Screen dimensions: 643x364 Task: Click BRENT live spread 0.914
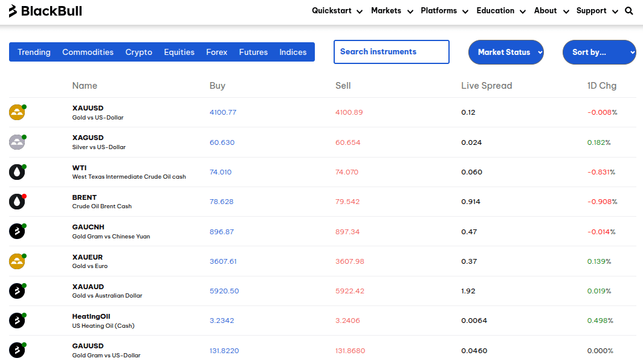(471, 202)
